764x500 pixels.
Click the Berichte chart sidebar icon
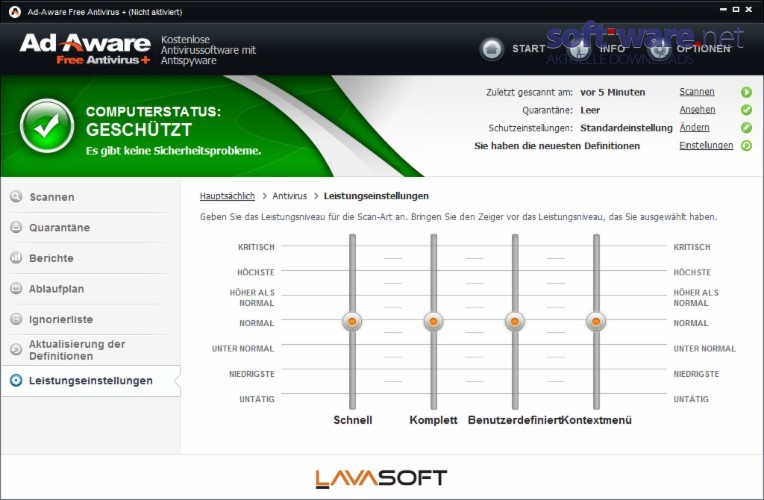pyautogui.click(x=16, y=257)
